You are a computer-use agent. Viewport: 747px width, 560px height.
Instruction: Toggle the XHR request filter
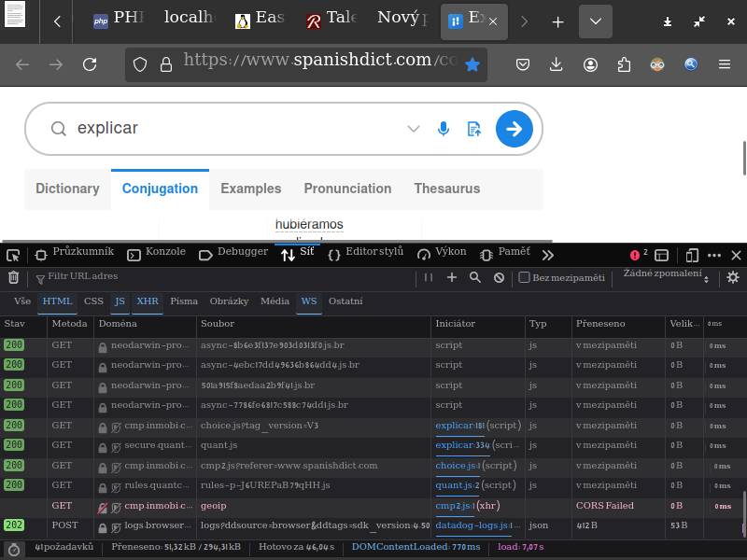[148, 301]
